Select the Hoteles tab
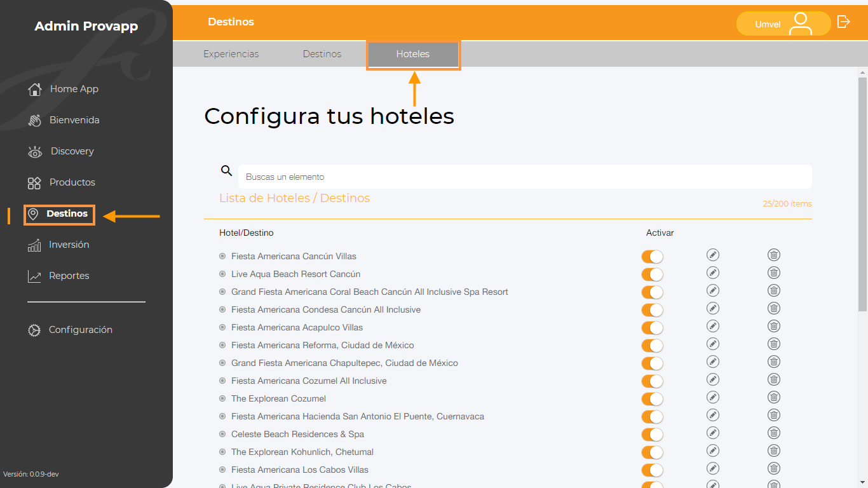868x488 pixels. click(x=413, y=55)
